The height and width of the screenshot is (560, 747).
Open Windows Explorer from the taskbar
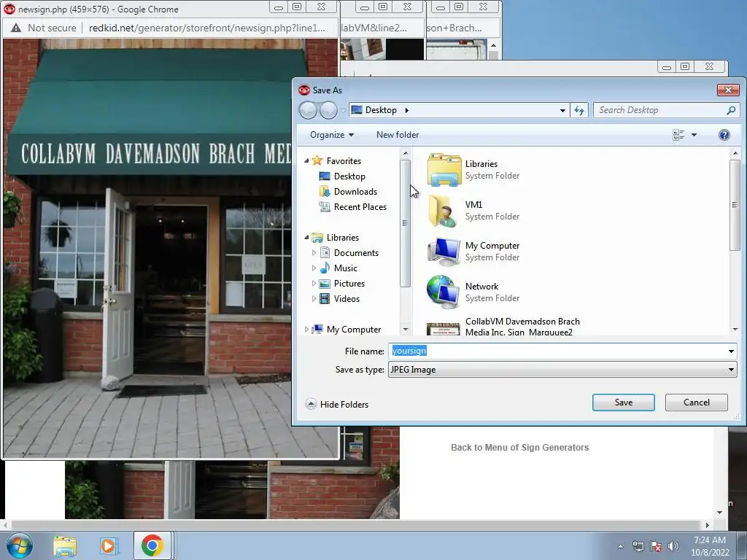(x=64, y=545)
